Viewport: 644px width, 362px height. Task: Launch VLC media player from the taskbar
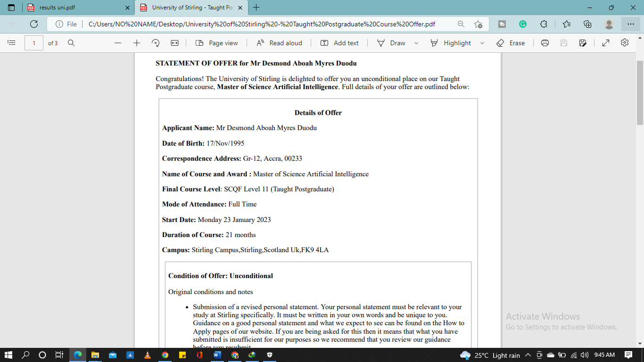tap(147, 355)
